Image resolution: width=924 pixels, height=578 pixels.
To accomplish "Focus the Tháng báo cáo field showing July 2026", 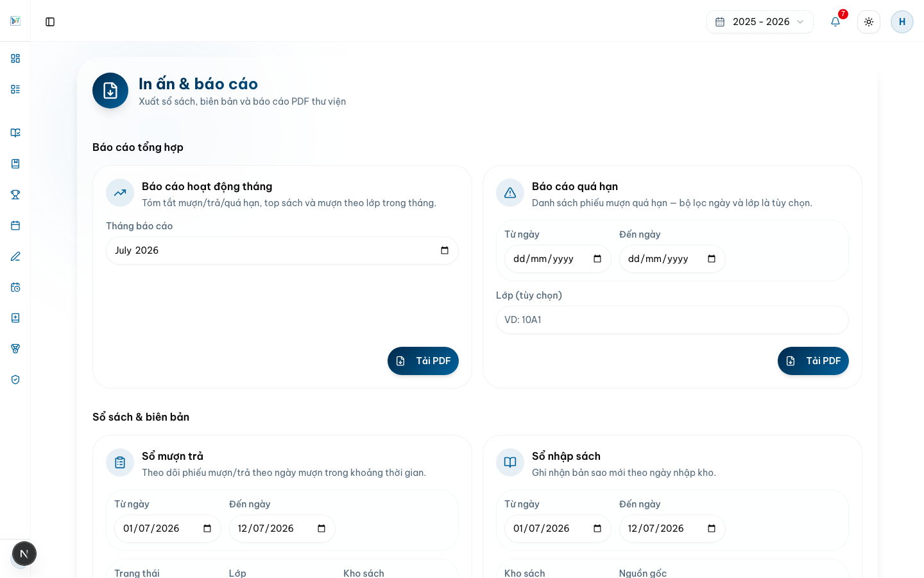I will tap(282, 250).
